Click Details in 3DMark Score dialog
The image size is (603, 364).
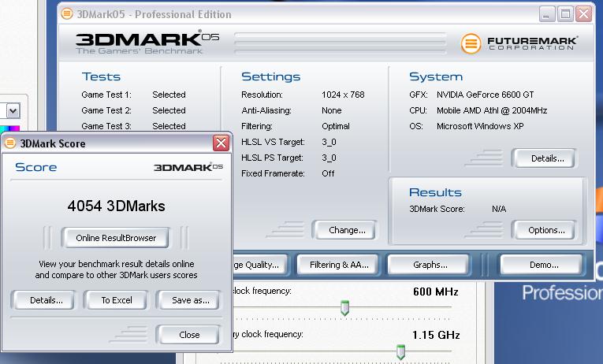point(43,300)
